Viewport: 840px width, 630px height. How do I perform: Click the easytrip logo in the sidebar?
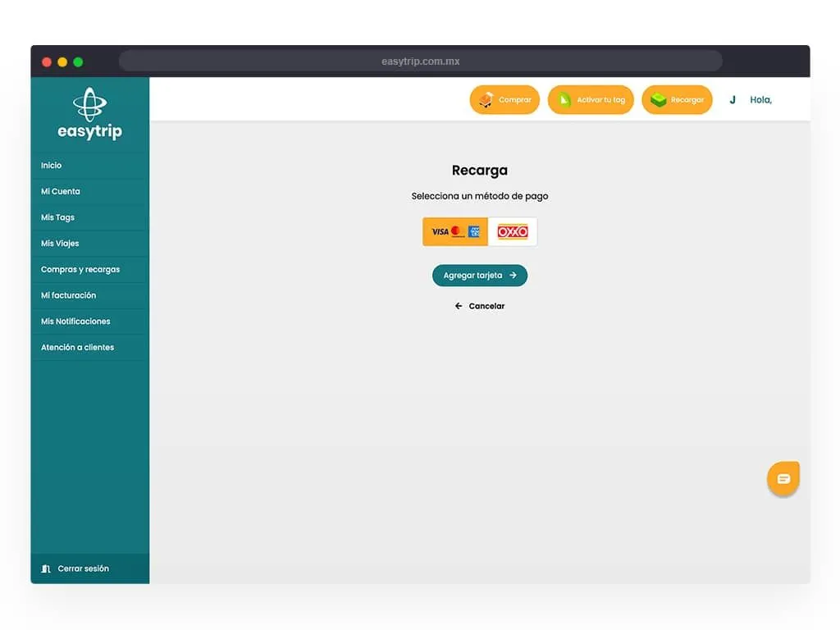pyautogui.click(x=89, y=113)
